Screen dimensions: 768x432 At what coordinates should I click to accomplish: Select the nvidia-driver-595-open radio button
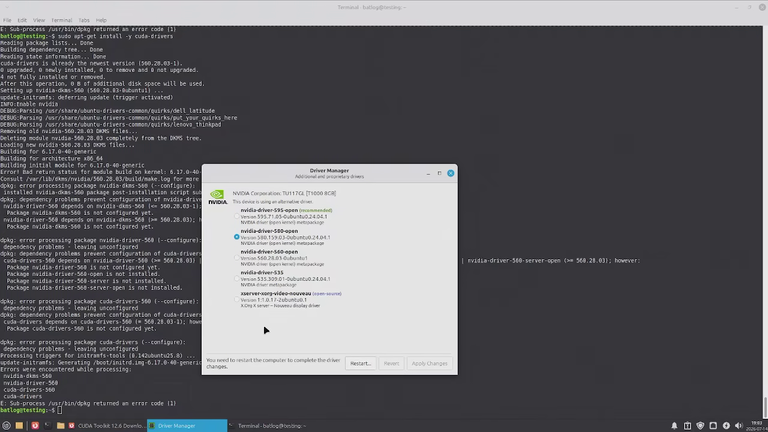[237, 216]
